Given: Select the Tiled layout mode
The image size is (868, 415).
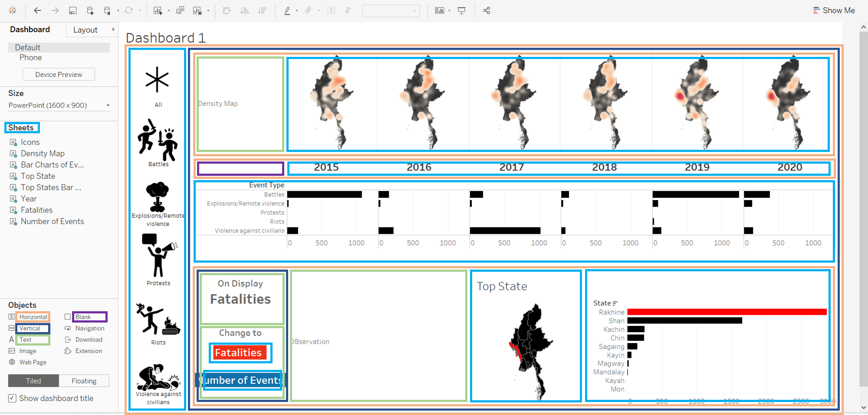Looking at the screenshot, I should coord(33,381).
